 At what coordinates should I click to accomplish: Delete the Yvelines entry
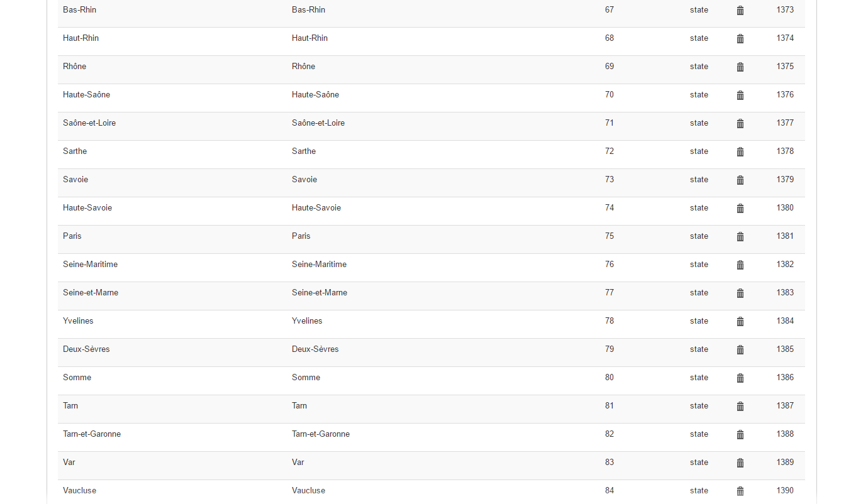(x=740, y=322)
